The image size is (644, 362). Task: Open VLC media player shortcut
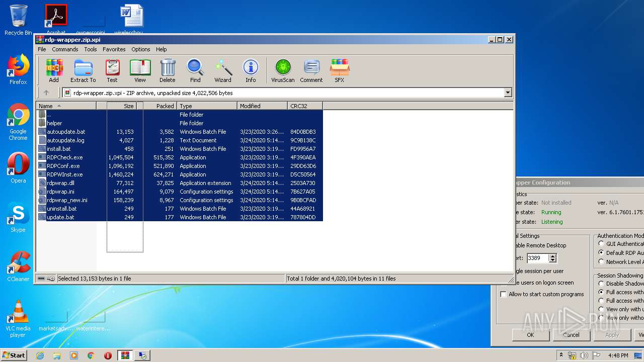tap(18, 319)
